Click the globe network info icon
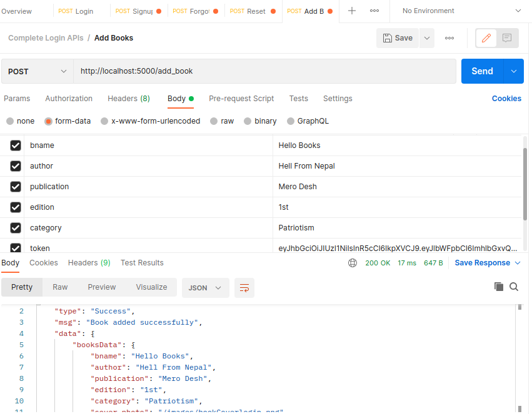The image size is (532, 414). click(x=351, y=263)
